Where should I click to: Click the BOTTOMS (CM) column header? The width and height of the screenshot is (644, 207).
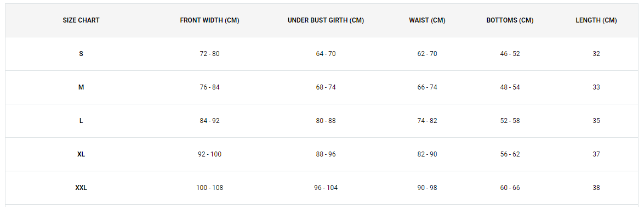(x=510, y=20)
